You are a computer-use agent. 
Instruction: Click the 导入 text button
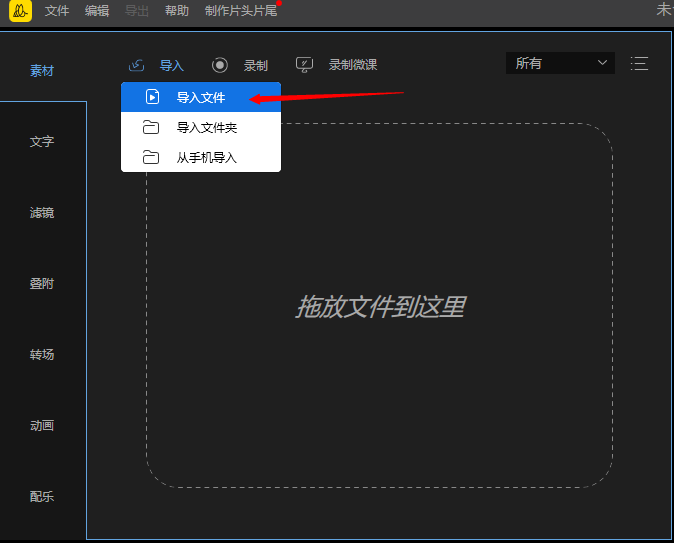coord(172,66)
